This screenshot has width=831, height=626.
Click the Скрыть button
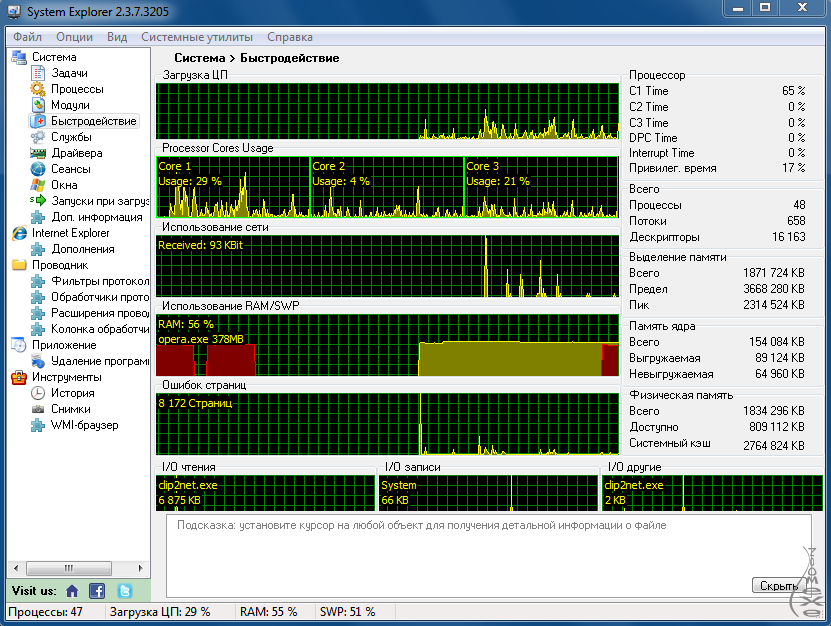[779, 586]
